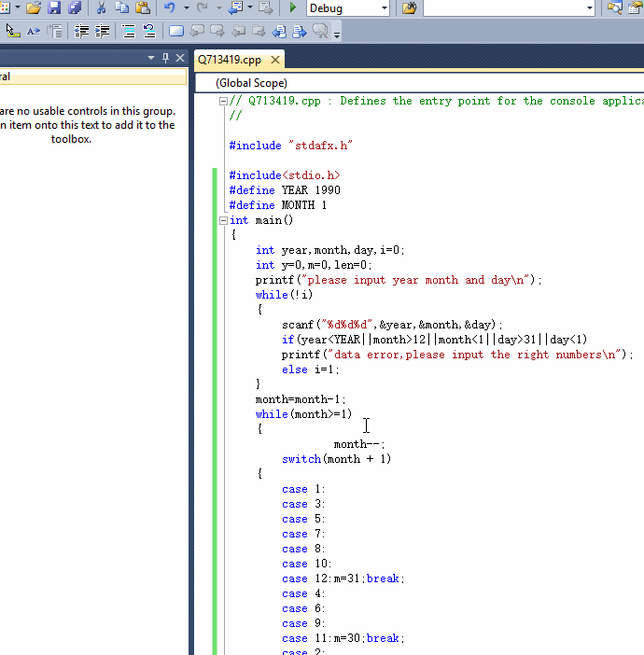This screenshot has width=644, height=655.
Task: Click the scanf("%d%d%d"...) line
Action: coord(392,325)
